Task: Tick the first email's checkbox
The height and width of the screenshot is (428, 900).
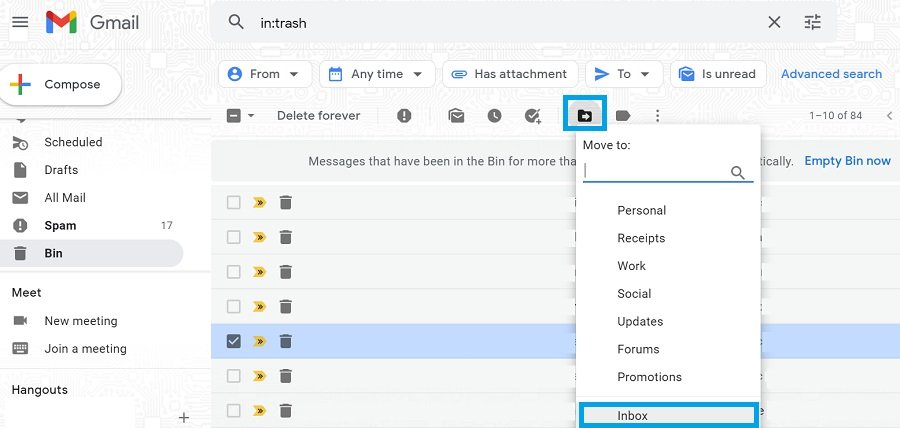Action: click(234, 203)
